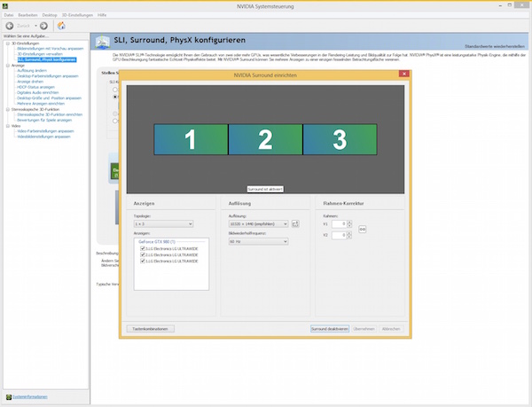Select Video-Farbeinstellungen anpassen

click(x=45, y=131)
